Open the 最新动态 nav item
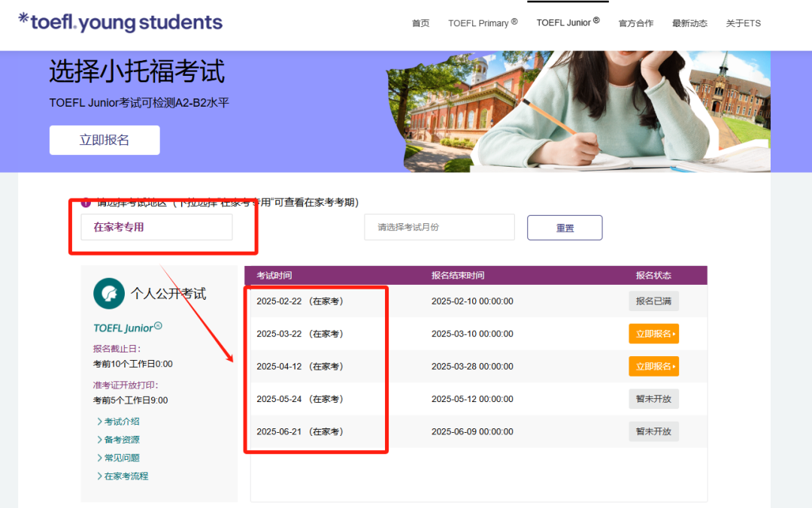Screen dimensions: 812x508 [689, 23]
